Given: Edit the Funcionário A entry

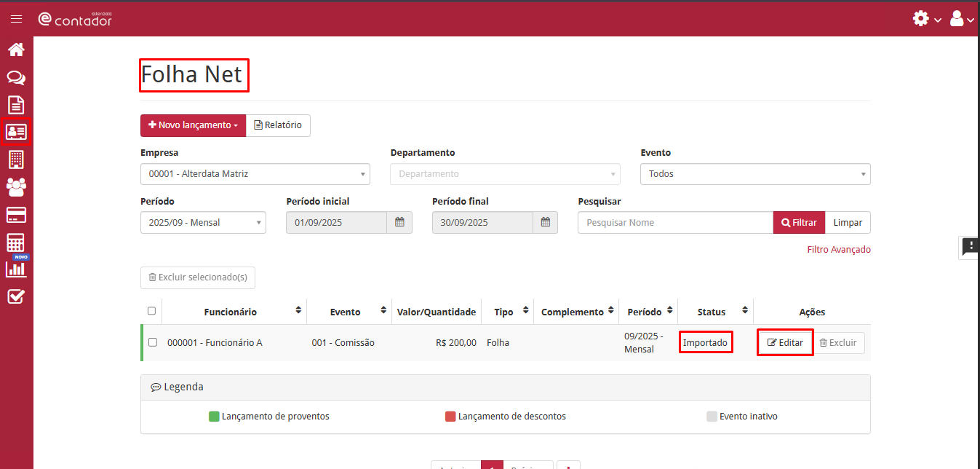Looking at the screenshot, I should click(785, 342).
